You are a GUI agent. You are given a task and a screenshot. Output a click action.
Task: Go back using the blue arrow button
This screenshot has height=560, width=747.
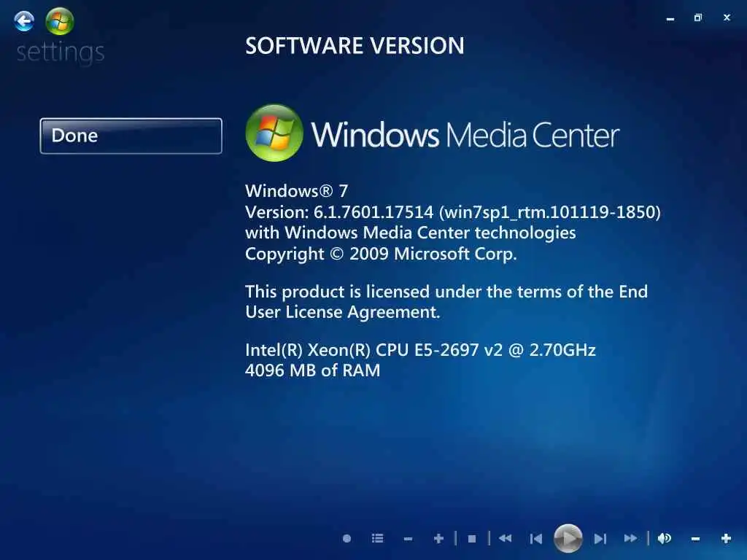coord(24,21)
